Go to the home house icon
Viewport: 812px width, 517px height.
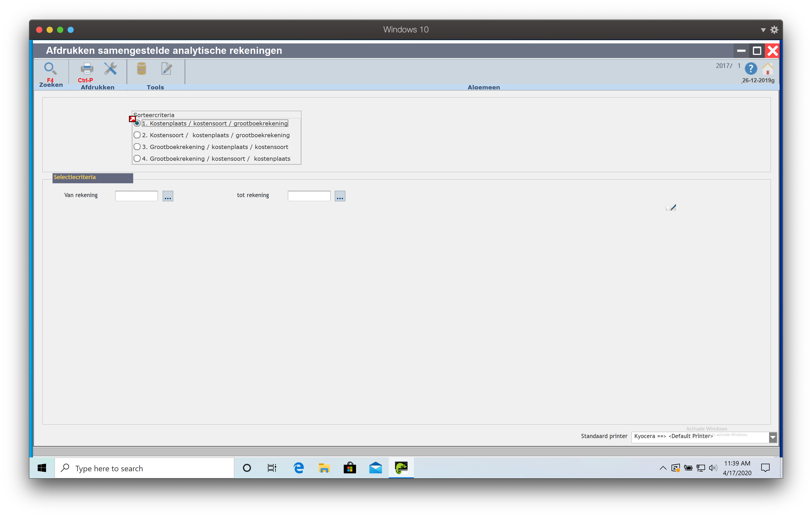(x=768, y=69)
